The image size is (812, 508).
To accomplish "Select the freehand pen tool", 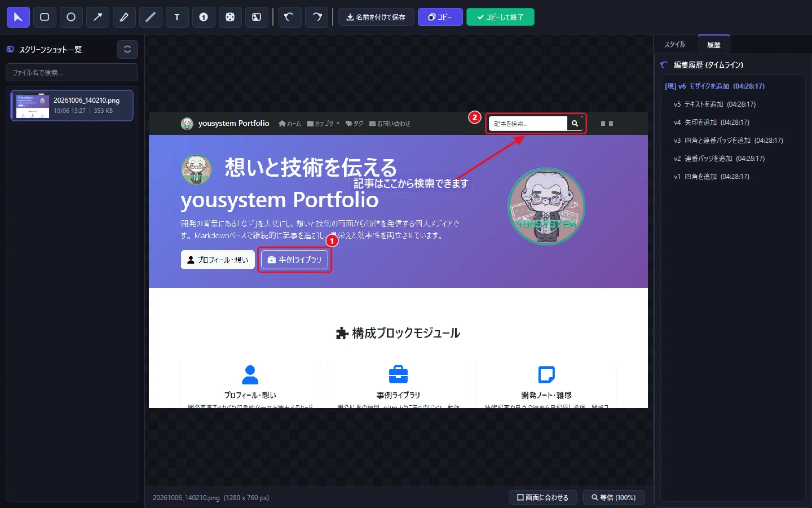I will (124, 17).
